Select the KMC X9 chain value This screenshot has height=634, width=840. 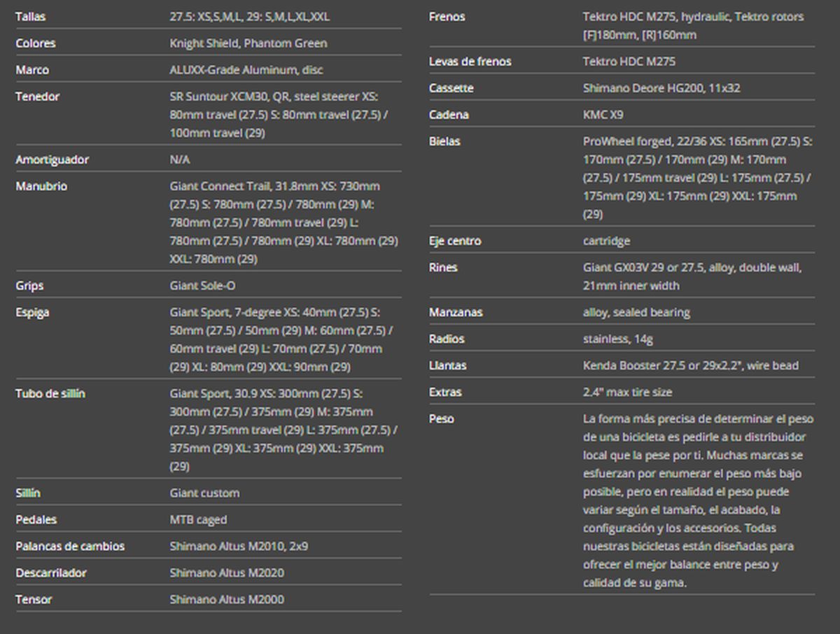point(603,114)
